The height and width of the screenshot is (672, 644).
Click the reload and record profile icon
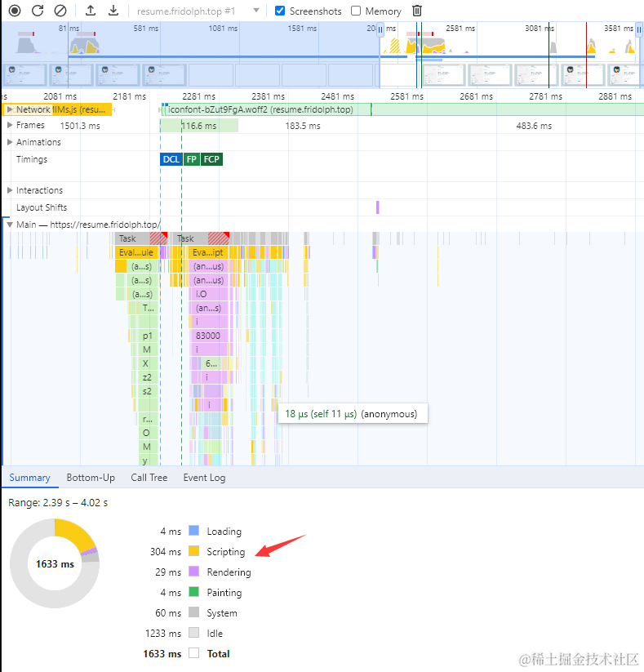(x=38, y=11)
